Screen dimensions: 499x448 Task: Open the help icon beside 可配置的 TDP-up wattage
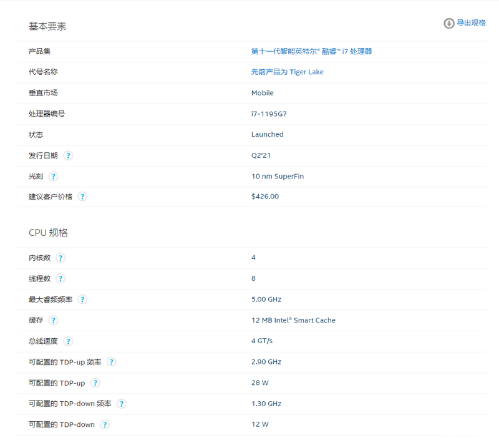tap(95, 382)
